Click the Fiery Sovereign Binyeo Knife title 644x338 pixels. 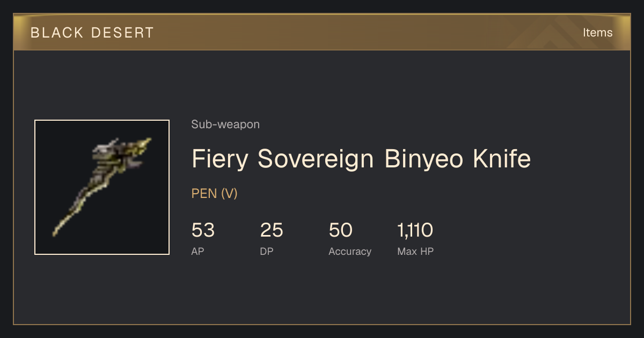tap(361, 159)
